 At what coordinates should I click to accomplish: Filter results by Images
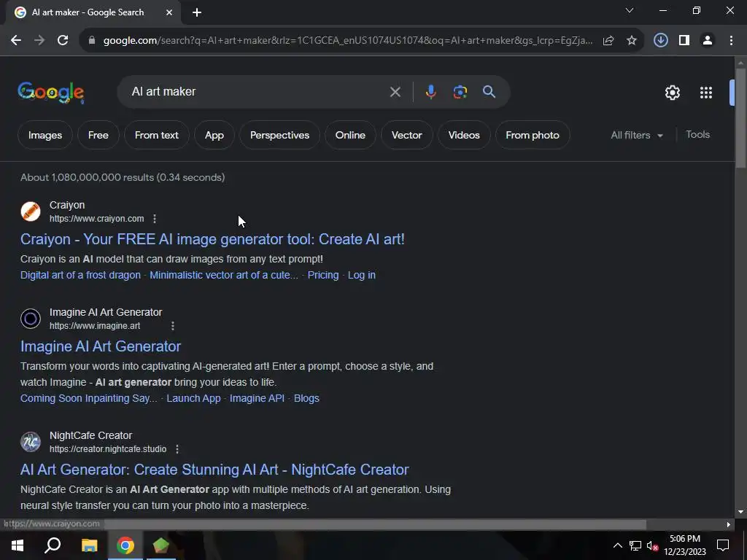point(44,135)
